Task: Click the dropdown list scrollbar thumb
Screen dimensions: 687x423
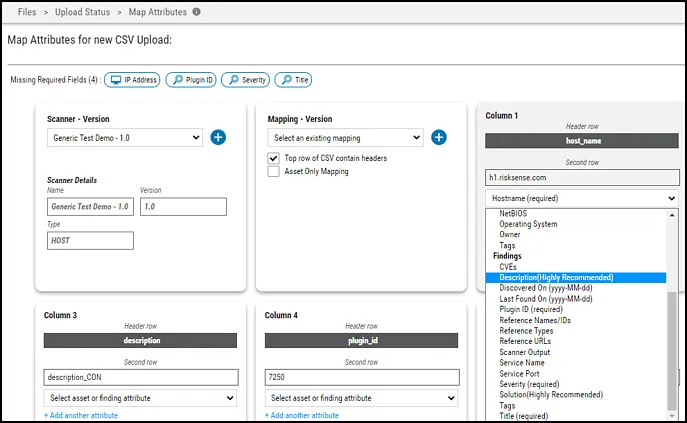Action: tap(672, 350)
